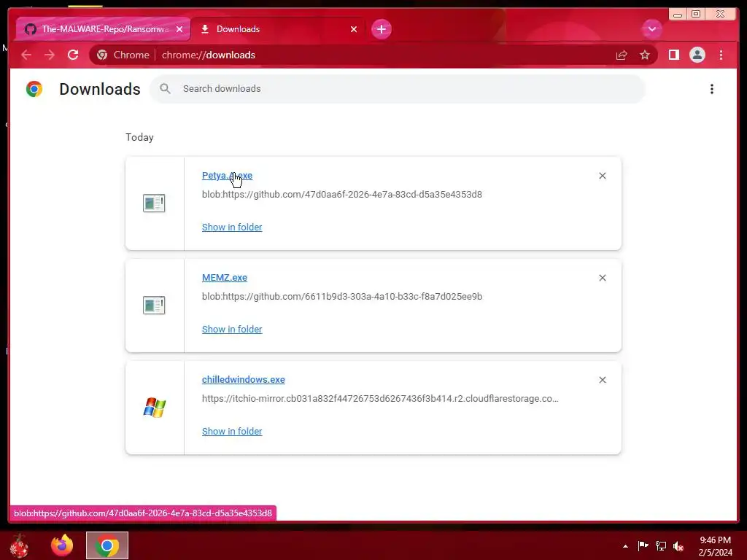Viewport: 747px width, 560px height.
Task: Open the MEMZ.exe file link
Action: coord(225,277)
